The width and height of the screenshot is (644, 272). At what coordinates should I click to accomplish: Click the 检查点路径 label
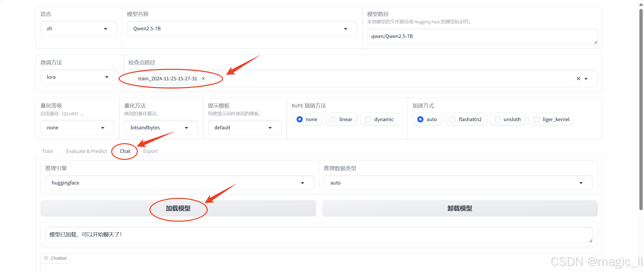coord(142,62)
